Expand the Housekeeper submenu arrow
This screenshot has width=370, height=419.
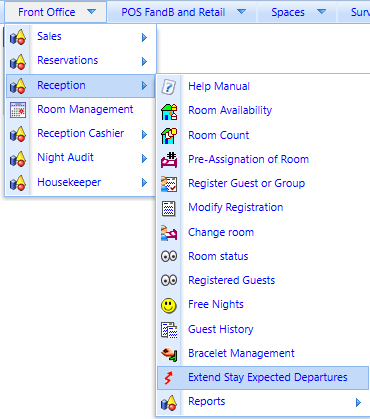[144, 183]
